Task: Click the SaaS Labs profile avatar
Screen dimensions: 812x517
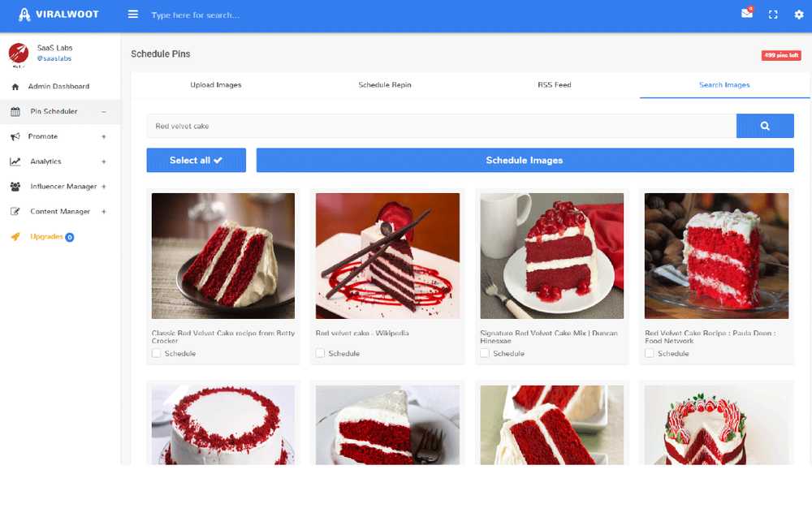Action: [x=18, y=54]
